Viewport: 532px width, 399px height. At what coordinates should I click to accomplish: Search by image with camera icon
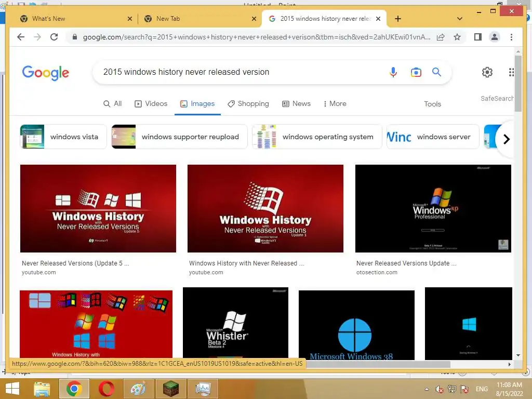pos(416,72)
